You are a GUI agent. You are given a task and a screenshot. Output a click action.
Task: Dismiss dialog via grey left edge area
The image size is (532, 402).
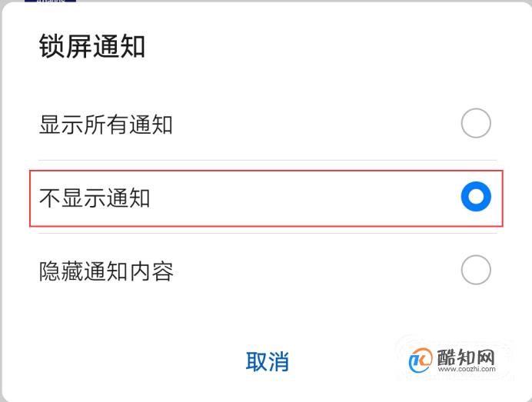1,204
